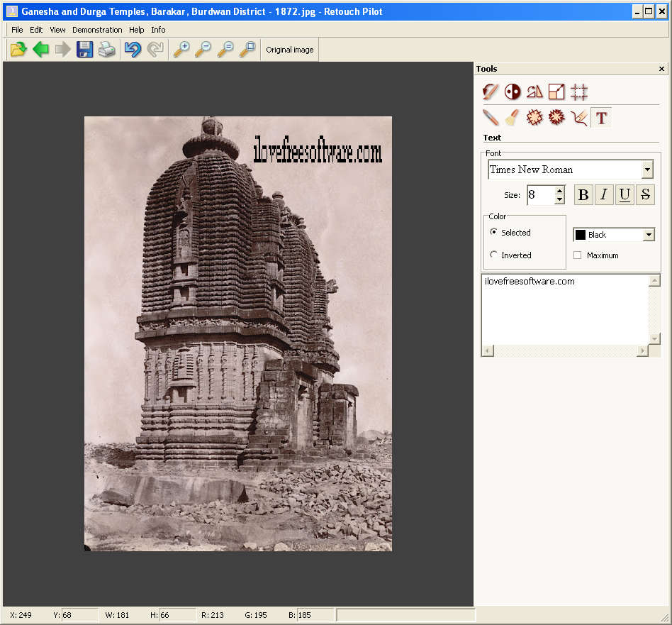
Task: Select the crop tool with dashed square
Action: 579,92
